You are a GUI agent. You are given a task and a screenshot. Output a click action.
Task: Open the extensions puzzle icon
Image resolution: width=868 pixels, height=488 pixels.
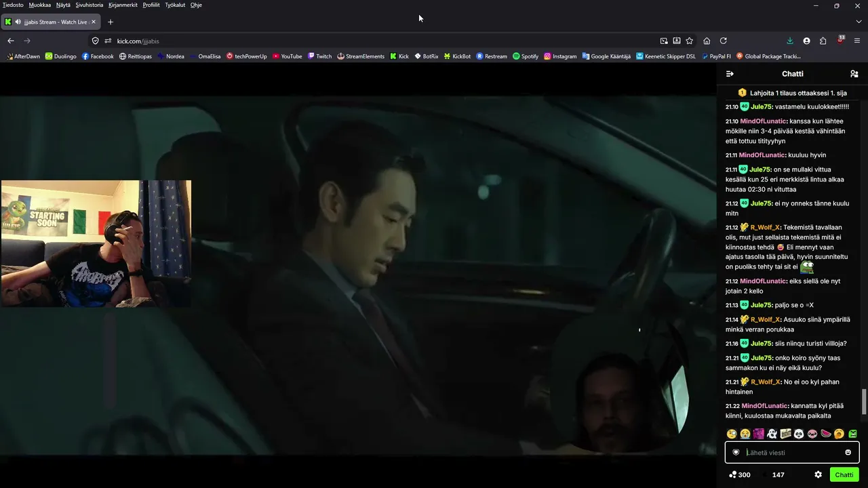coord(823,41)
